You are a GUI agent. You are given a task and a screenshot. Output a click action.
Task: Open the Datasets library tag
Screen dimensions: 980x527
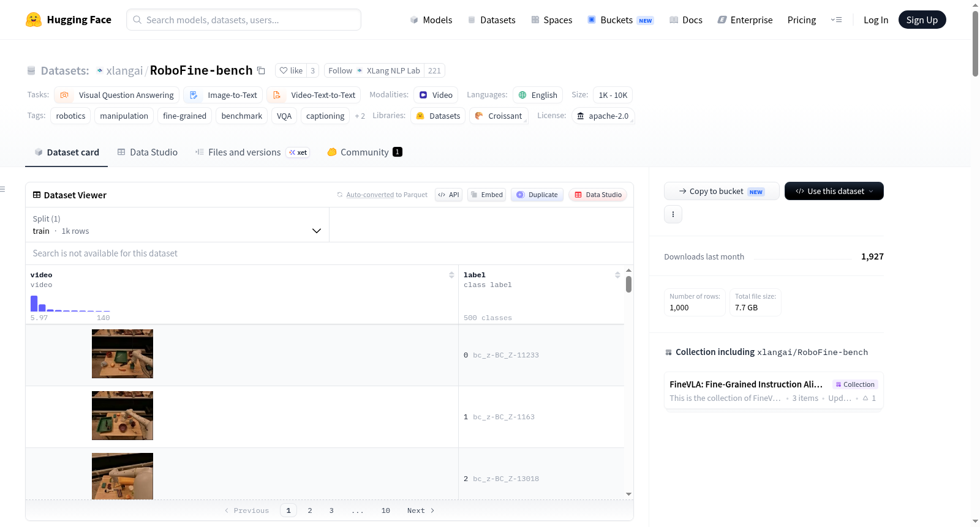tap(438, 116)
